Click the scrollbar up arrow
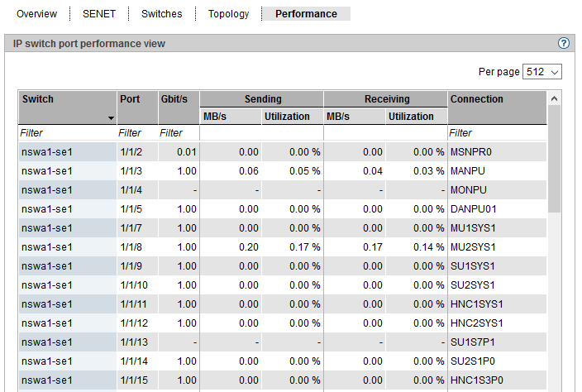 click(554, 98)
